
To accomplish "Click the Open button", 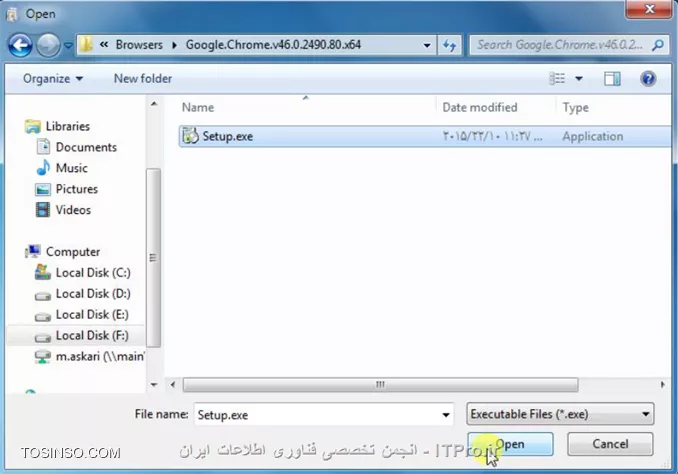I will tap(510, 444).
